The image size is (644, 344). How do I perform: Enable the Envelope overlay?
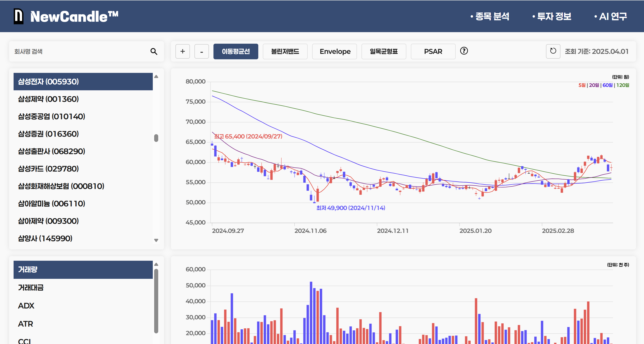(x=335, y=52)
